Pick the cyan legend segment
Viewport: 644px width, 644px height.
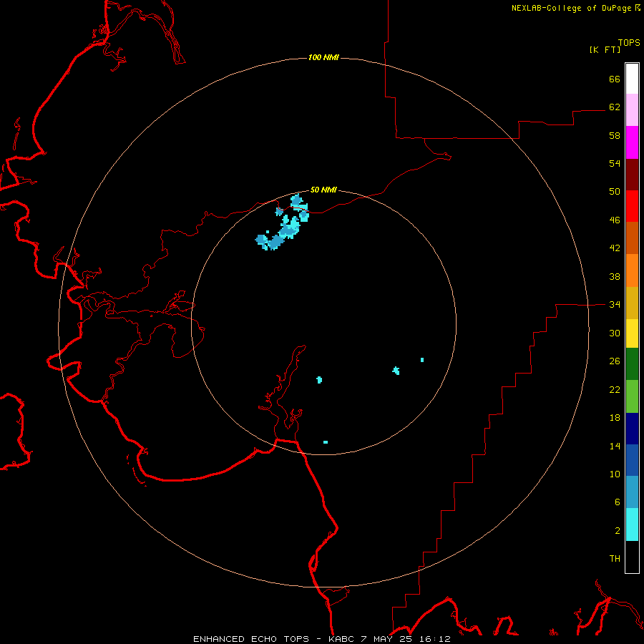coord(632,525)
